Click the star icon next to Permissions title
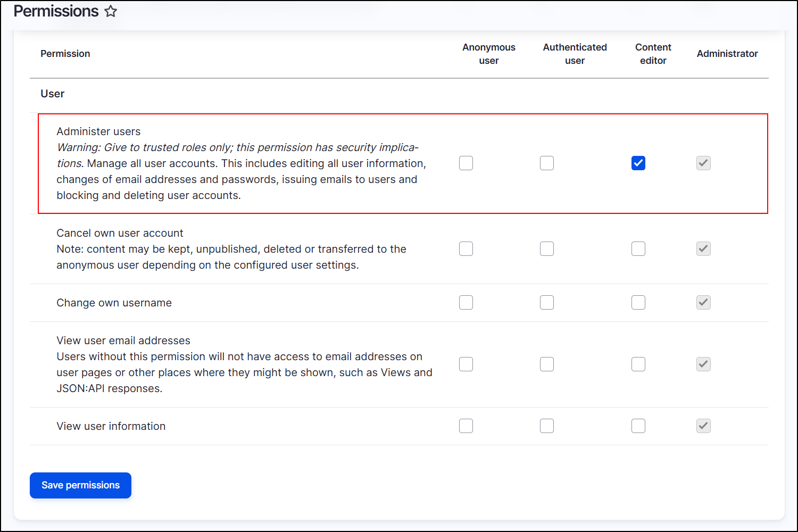The height and width of the screenshot is (532, 798). (111, 11)
